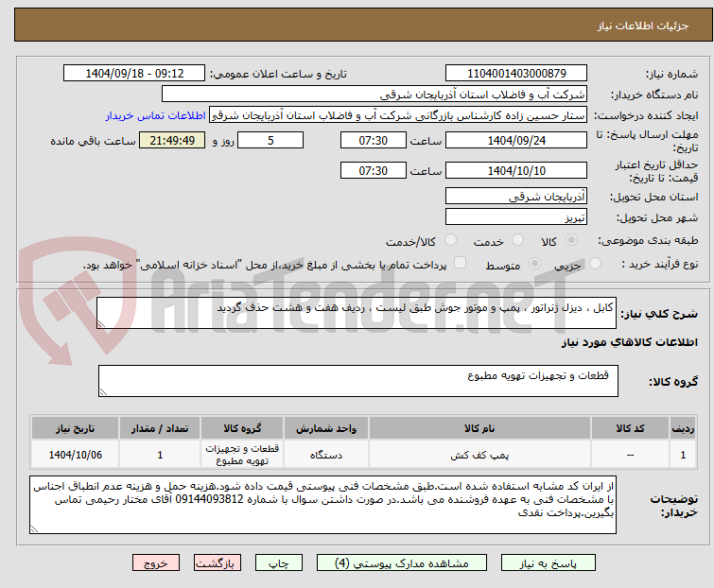Click the ردیف column header

pos(683,428)
